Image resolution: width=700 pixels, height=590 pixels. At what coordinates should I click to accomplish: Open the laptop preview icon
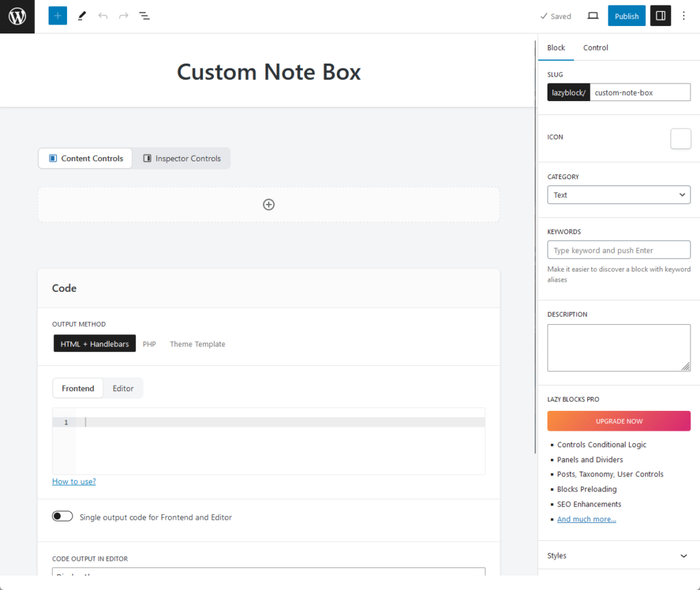point(593,16)
